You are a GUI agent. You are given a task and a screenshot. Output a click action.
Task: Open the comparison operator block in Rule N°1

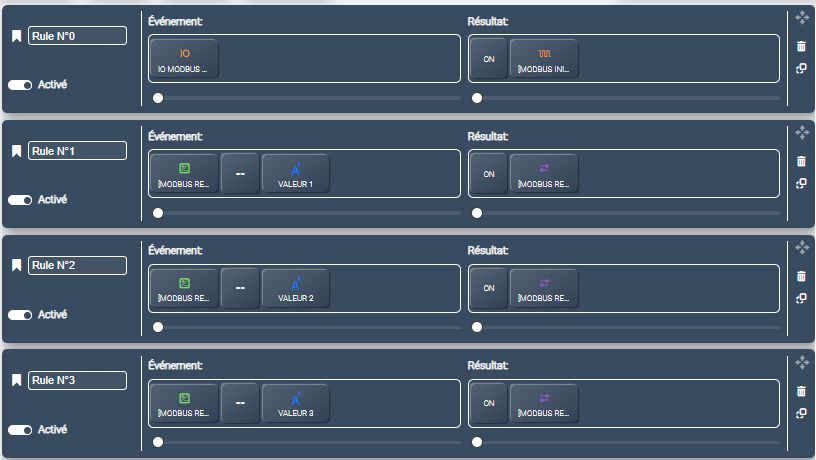(239, 174)
